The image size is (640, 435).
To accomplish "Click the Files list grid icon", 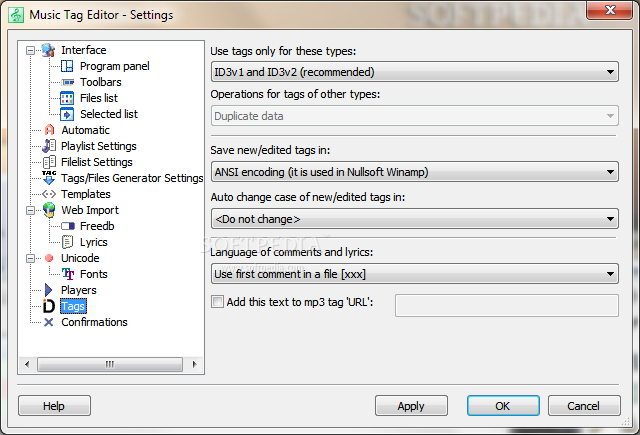I will 67,98.
